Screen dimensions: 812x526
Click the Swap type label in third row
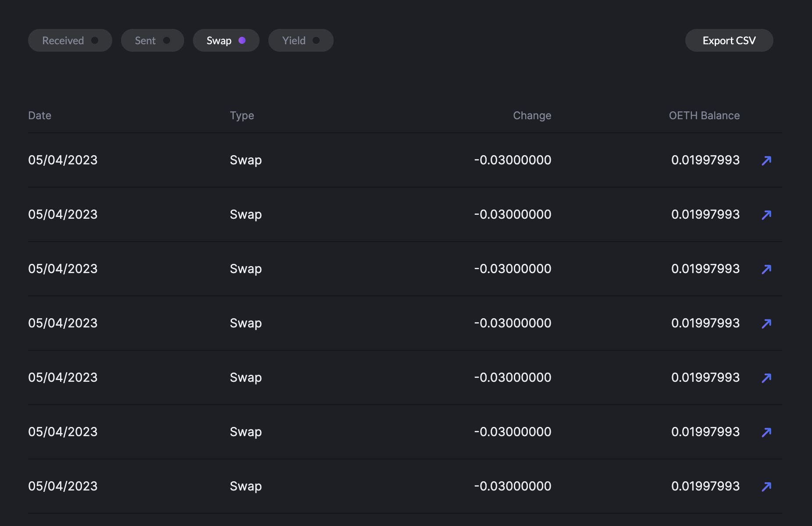(x=246, y=269)
